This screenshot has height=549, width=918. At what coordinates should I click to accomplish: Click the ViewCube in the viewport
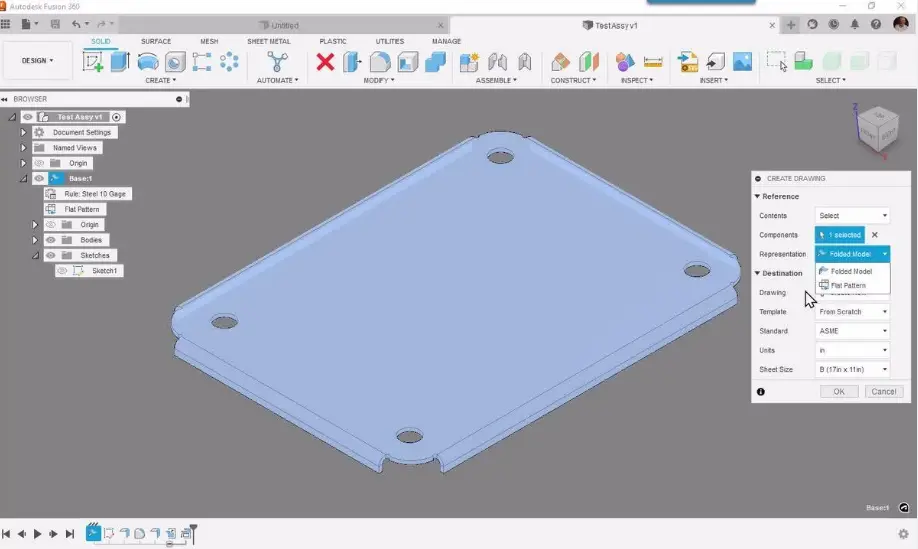click(877, 130)
